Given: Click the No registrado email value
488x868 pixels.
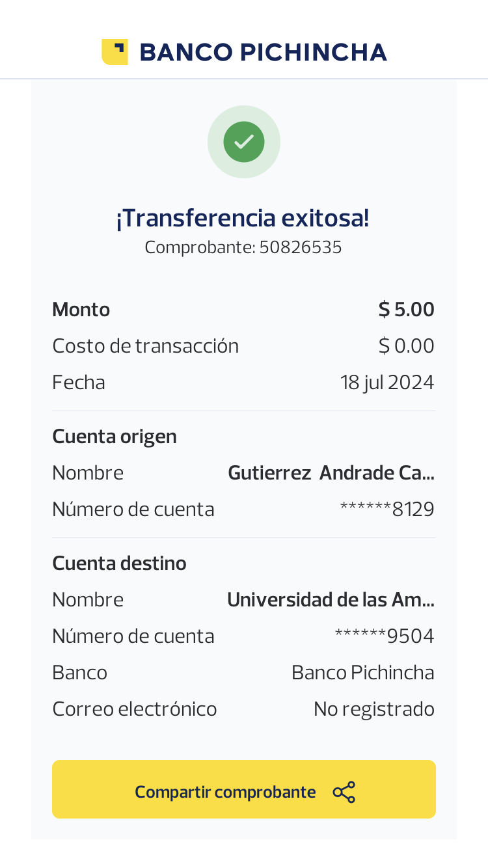Looking at the screenshot, I should [x=373, y=709].
